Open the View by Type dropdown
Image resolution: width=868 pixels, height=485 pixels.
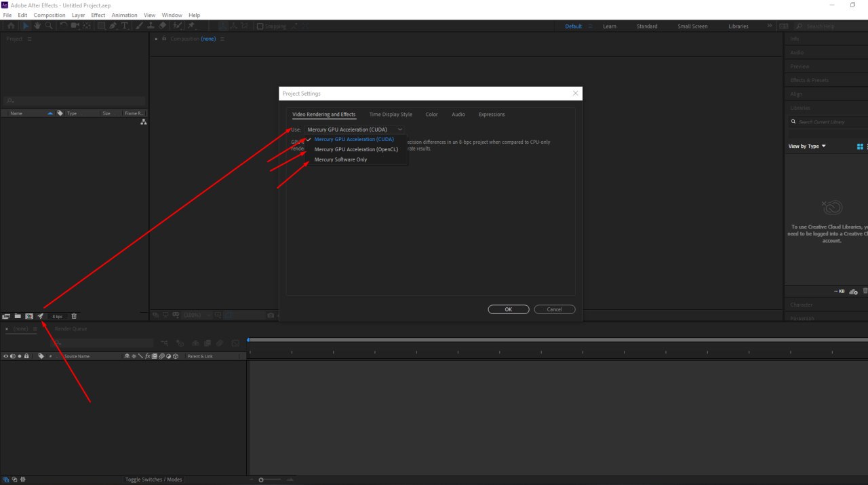(x=807, y=147)
